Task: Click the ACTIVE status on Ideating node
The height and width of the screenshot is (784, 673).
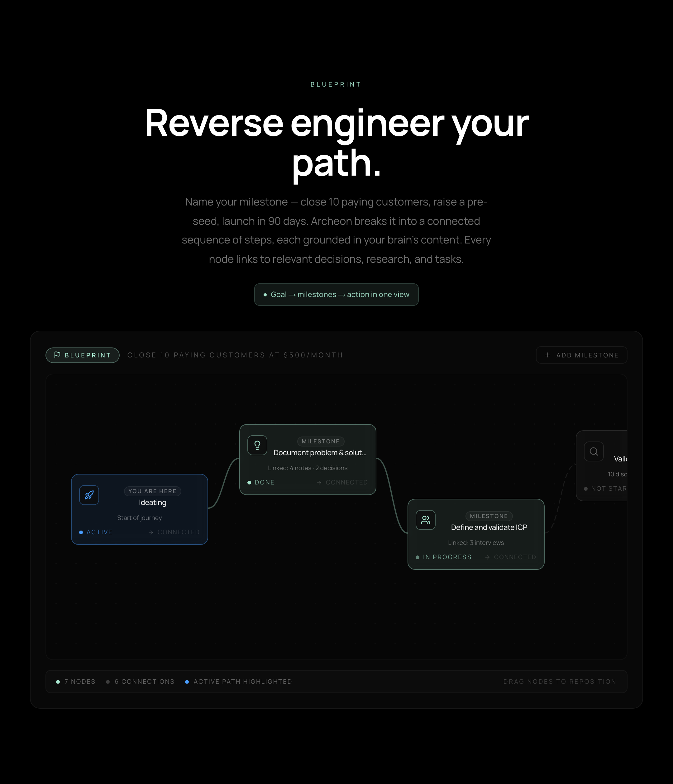Action: [x=95, y=532]
